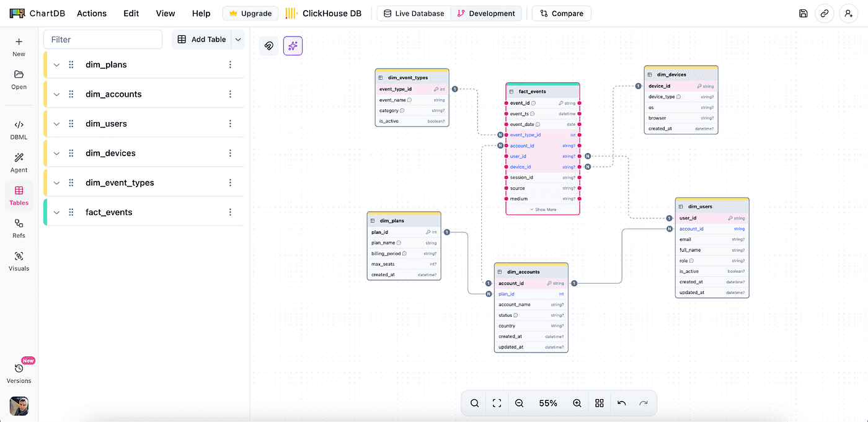868x422 pixels.
Task: Click the magnet snap icon on canvas
Action: pos(268,46)
